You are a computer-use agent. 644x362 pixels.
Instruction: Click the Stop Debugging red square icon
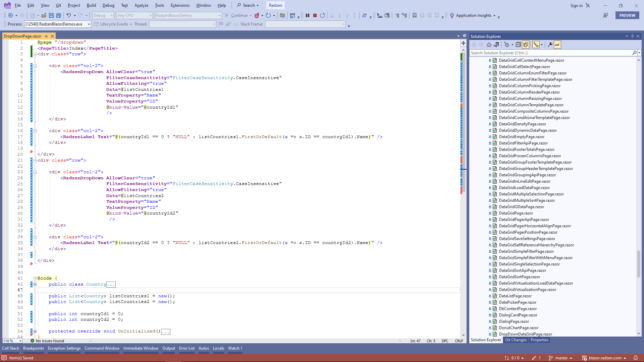point(315,15)
